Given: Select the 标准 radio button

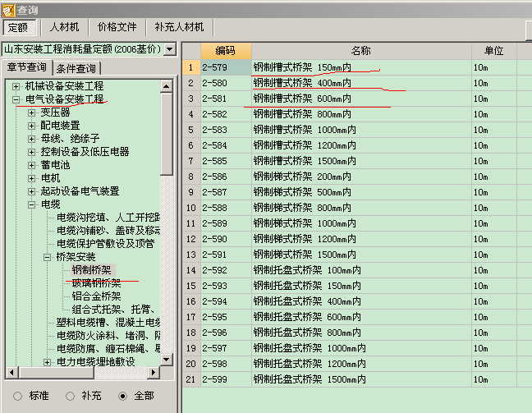Looking at the screenshot, I should pyautogui.click(x=17, y=396).
